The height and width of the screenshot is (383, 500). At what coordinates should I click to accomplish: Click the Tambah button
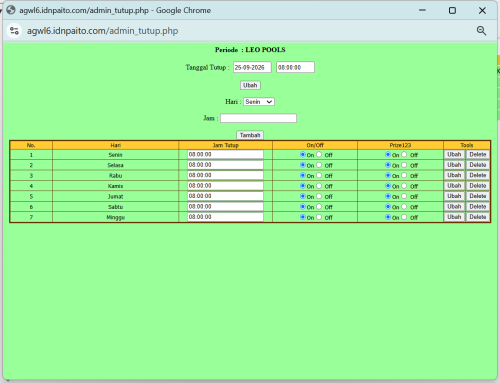coord(250,135)
